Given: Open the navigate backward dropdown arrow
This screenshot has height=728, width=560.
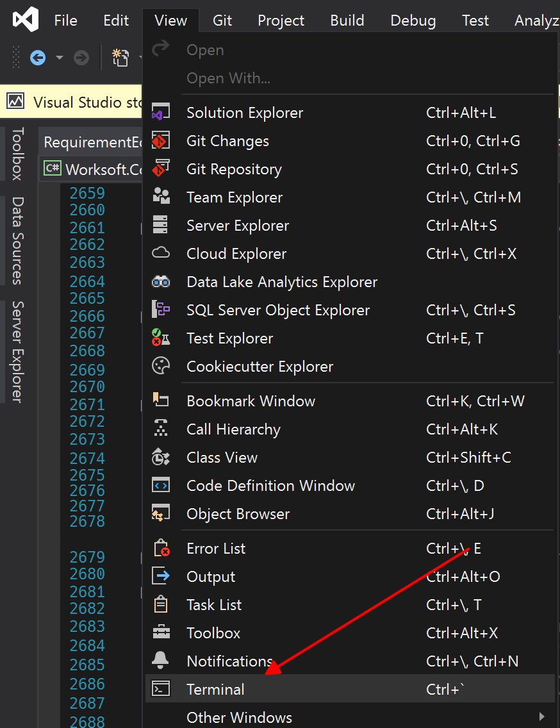Looking at the screenshot, I should click(x=59, y=58).
